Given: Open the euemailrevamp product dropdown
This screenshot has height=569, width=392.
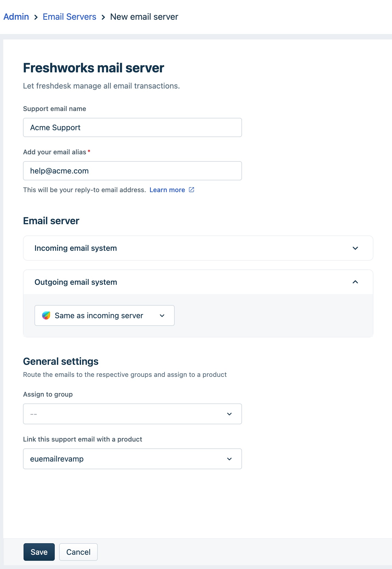Looking at the screenshot, I should click(132, 459).
